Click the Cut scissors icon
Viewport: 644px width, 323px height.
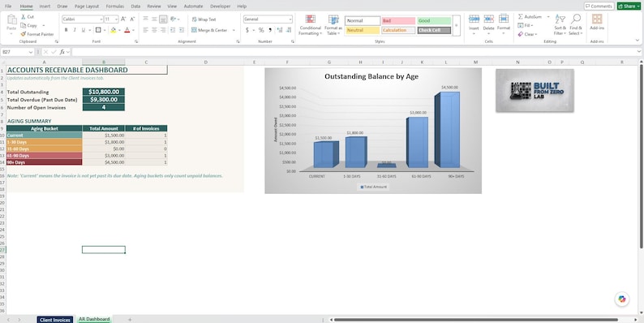coord(23,17)
